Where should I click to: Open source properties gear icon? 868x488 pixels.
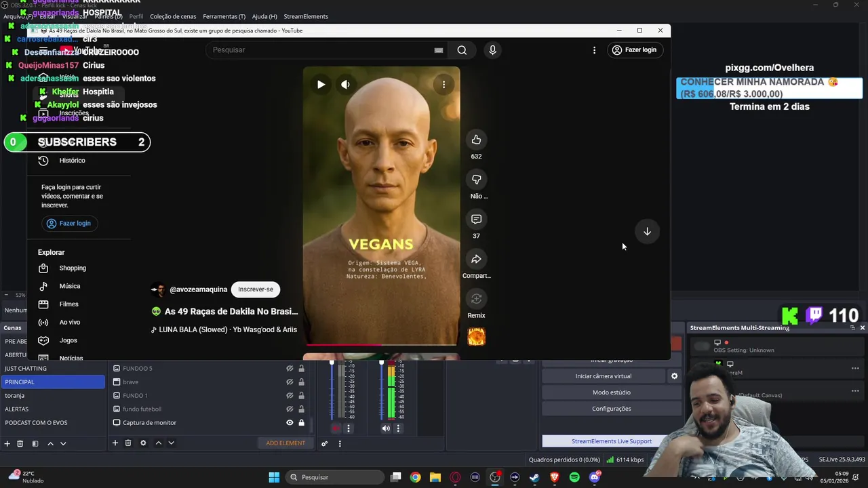(x=143, y=443)
